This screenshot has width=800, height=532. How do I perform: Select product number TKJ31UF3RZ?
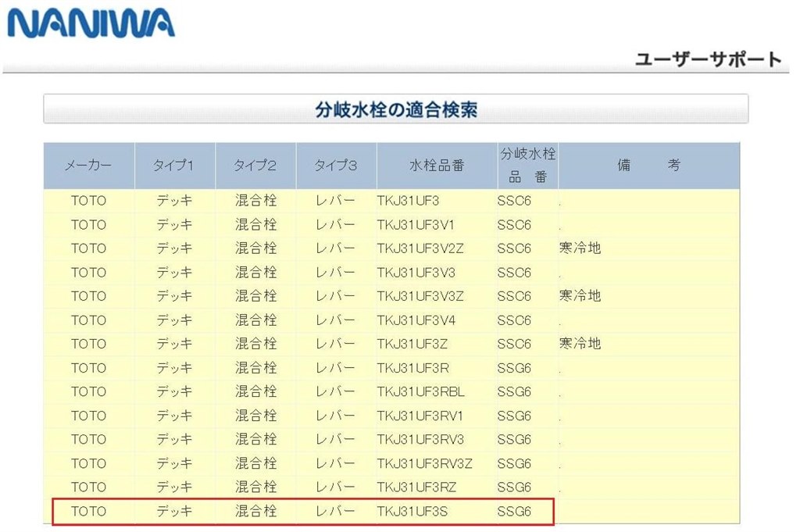[416, 487]
